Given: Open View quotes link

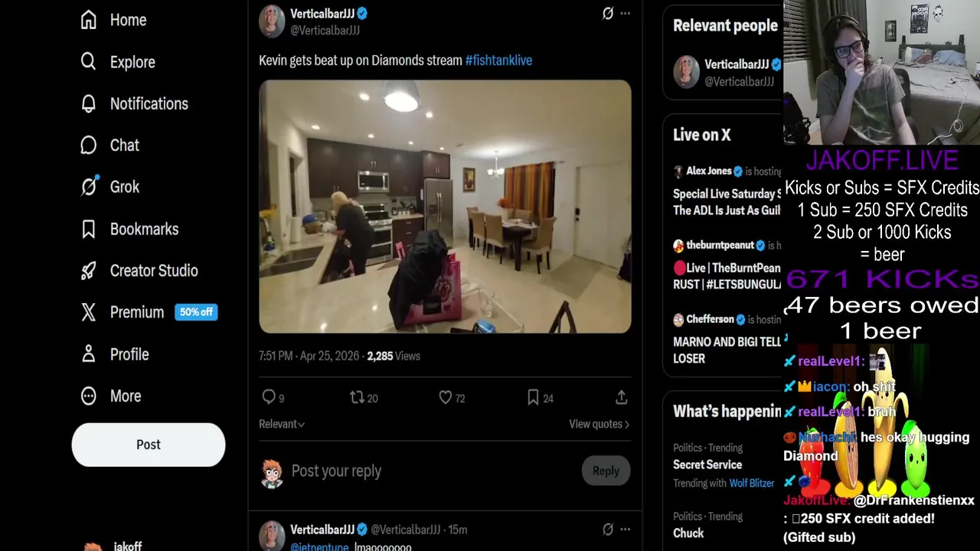Looking at the screenshot, I should click(599, 424).
